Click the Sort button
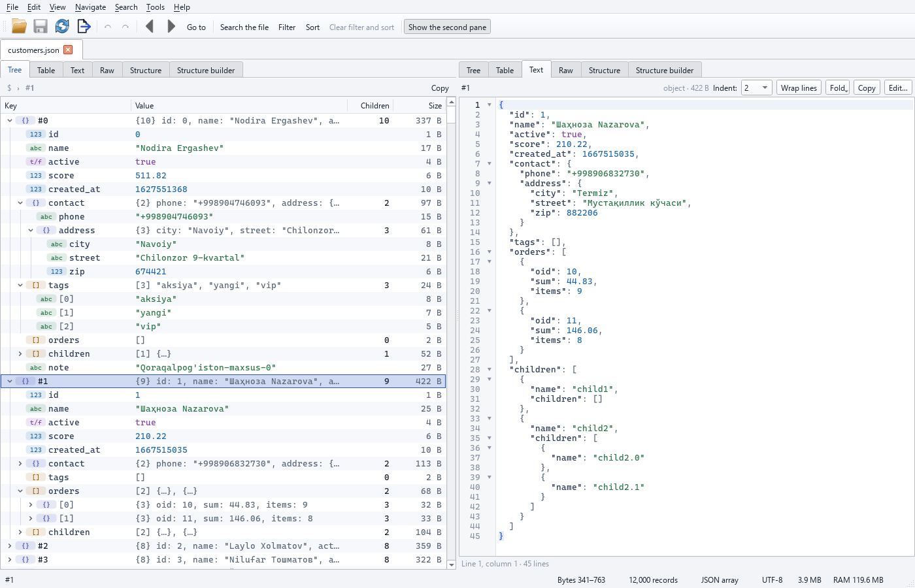Image resolution: width=915 pixels, height=588 pixels. [313, 27]
